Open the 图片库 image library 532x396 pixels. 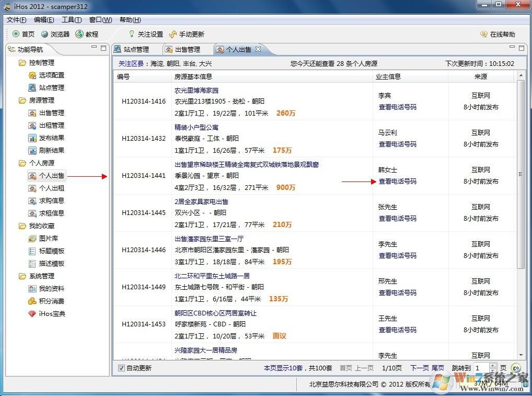[x=49, y=238]
